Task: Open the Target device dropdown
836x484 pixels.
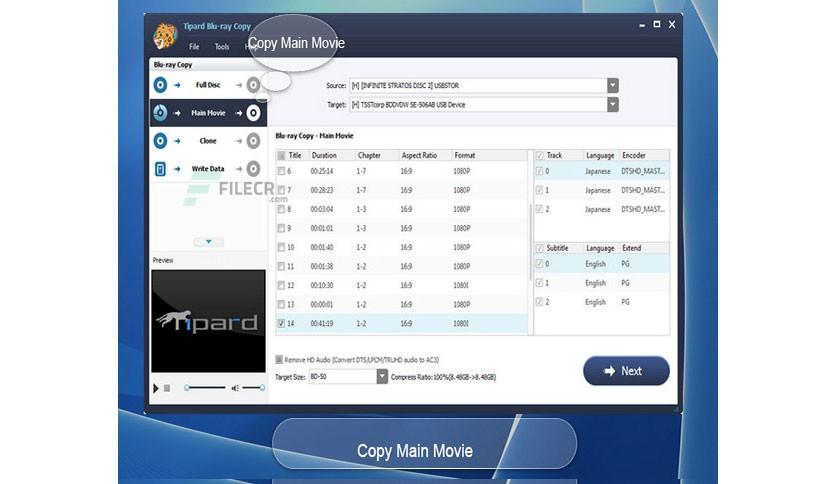Action: click(613, 104)
